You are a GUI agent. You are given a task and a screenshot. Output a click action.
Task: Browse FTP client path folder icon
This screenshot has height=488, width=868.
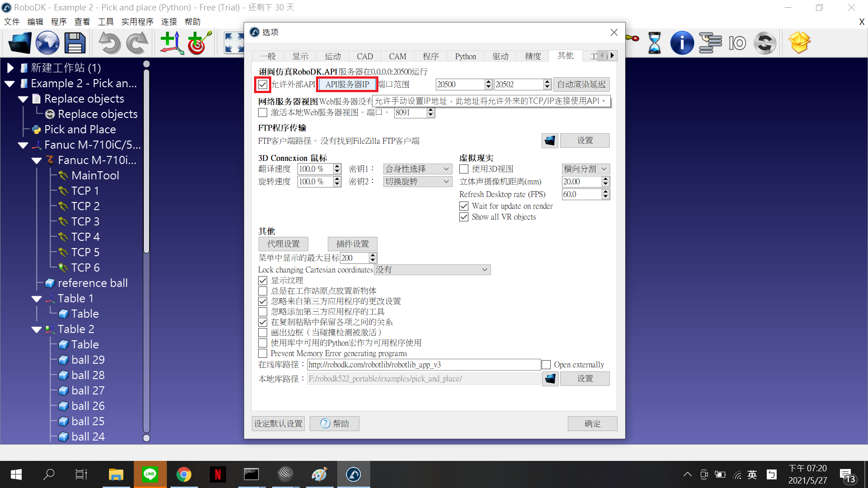click(550, 141)
